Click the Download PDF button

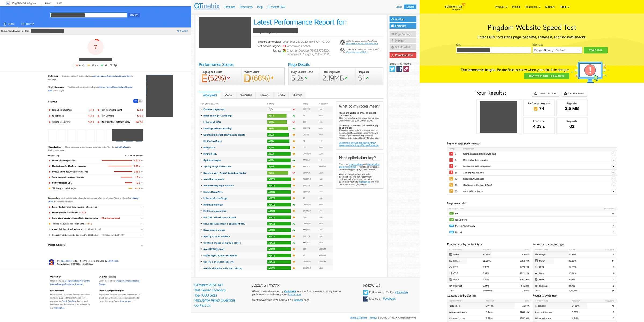403,55
